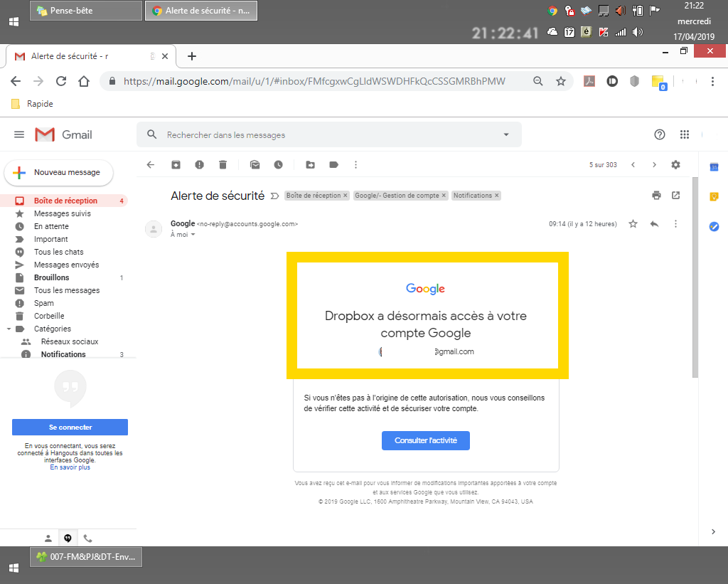Click Nouveau message to compose
The height and width of the screenshot is (584, 728).
(x=58, y=172)
